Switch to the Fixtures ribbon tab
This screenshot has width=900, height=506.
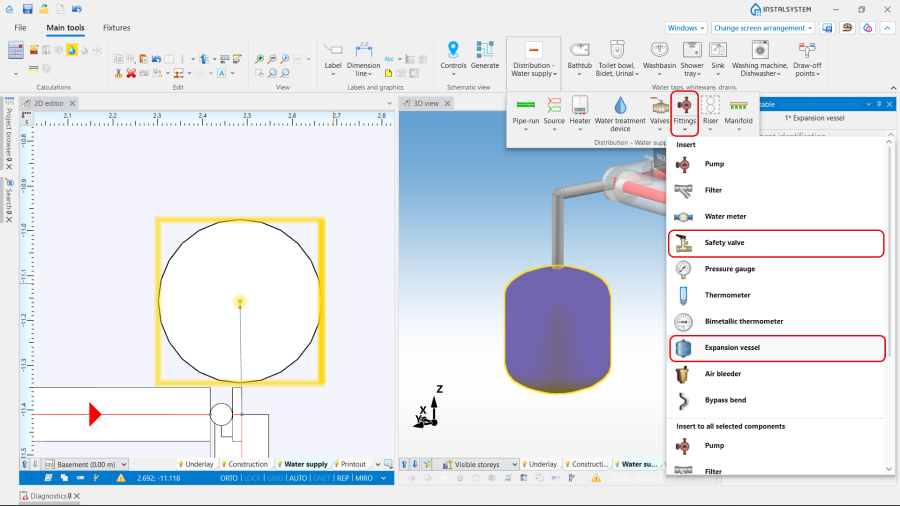point(116,28)
